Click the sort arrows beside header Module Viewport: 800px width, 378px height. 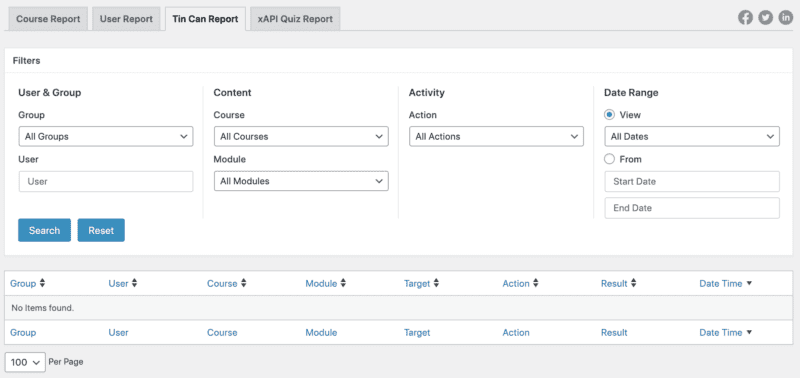(x=343, y=283)
